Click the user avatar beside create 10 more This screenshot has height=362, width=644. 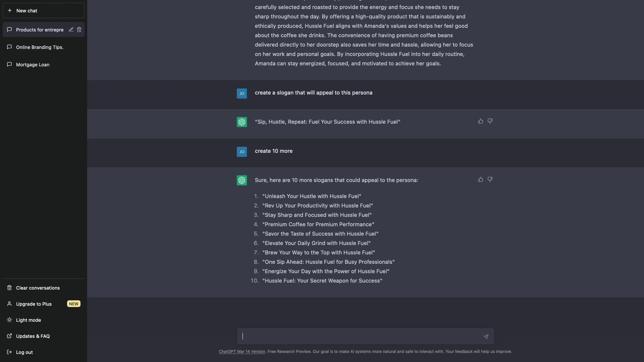click(242, 152)
